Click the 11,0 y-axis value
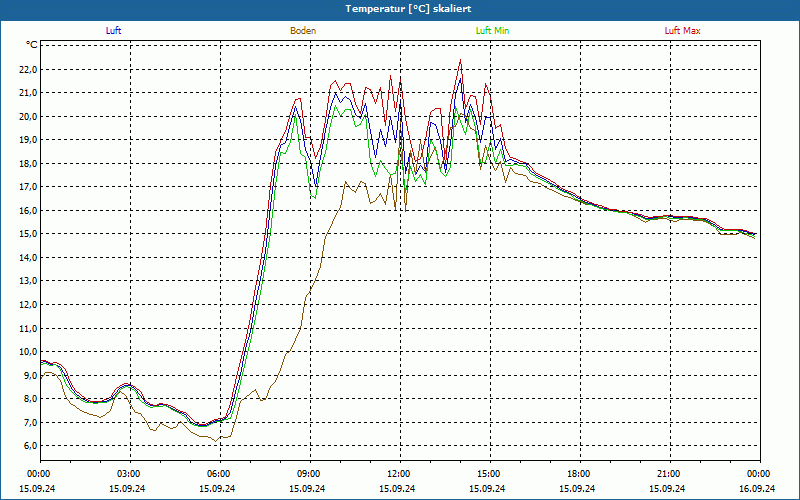This screenshot has height=500, width=800. (x=28, y=329)
